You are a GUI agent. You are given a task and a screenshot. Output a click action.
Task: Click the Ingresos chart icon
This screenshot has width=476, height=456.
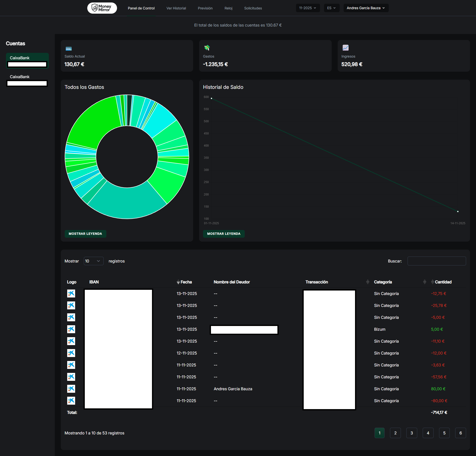tap(345, 48)
